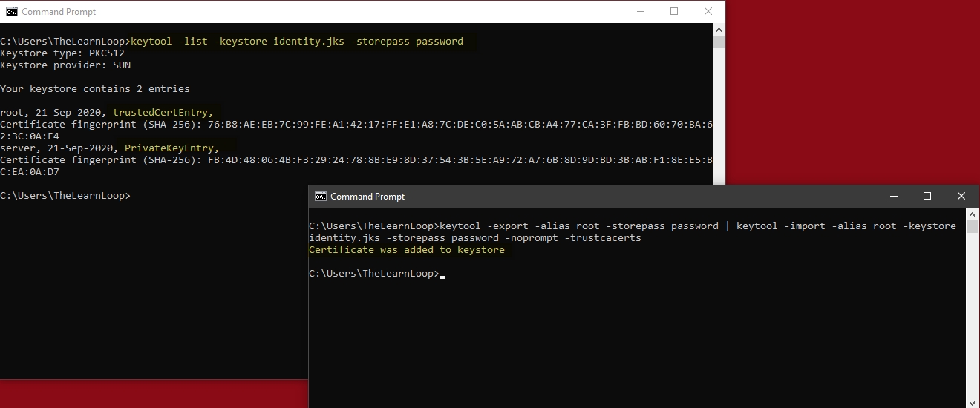
Task: Minimize the back Command Prompt window
Action: tap(640, 11)
